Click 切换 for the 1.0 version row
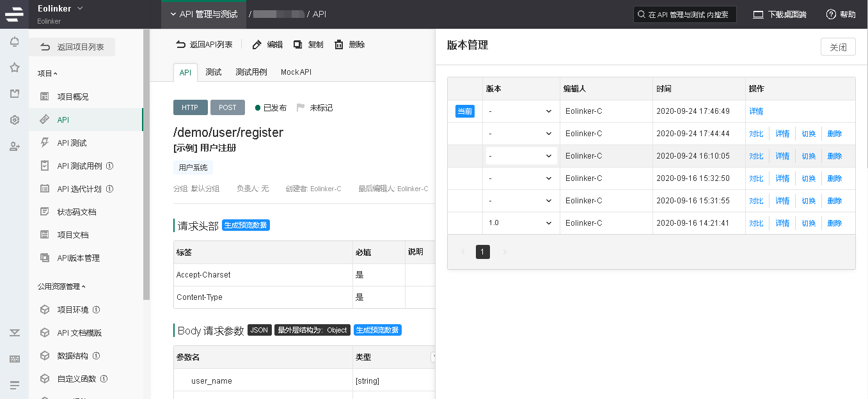Image resolution: width=868 pixels, height=399 pixels. point(809,223)
